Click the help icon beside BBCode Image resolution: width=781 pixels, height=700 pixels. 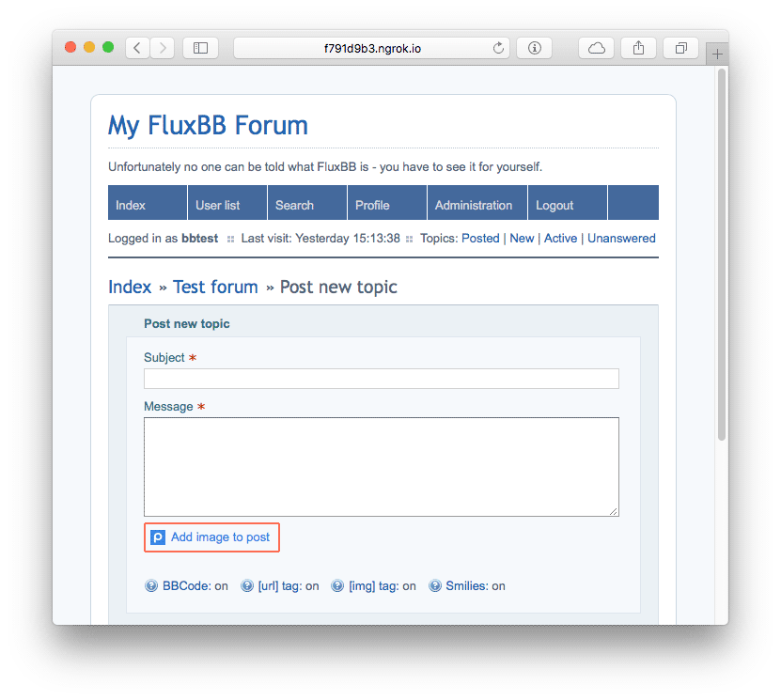tap(151, 585)
